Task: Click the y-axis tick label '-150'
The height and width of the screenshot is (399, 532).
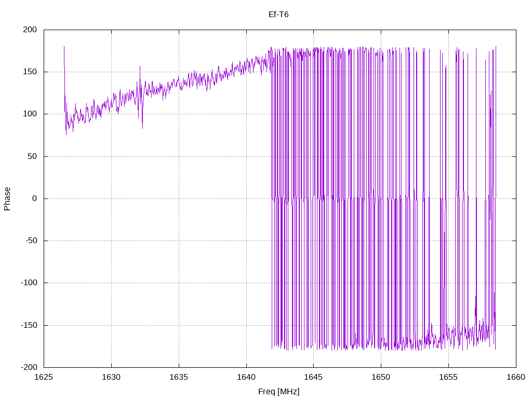Action: coord(29,325)
